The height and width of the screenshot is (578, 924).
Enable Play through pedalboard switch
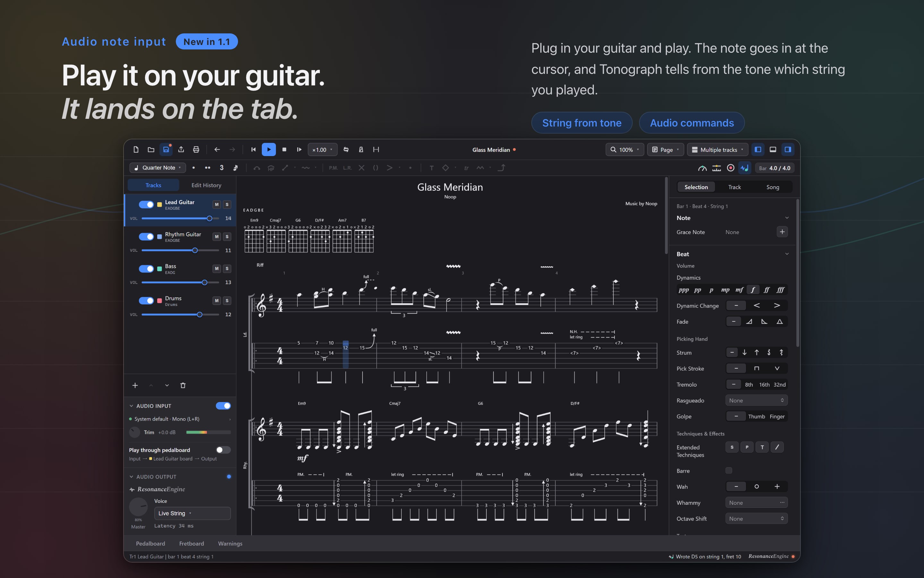coord(223,450)
